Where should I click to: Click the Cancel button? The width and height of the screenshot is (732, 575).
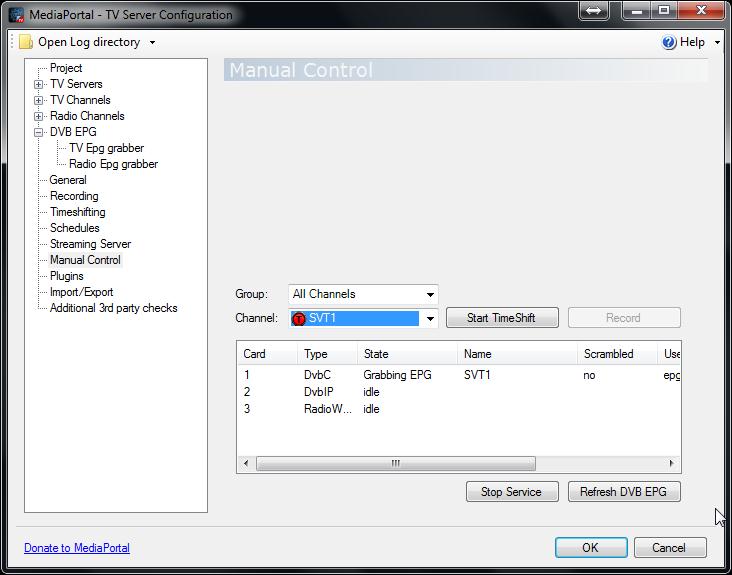click(x=669, y=547)
